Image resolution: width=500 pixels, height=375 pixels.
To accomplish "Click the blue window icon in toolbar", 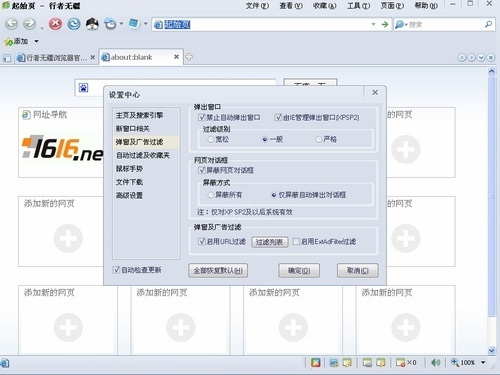I will (x=134, y=24).
